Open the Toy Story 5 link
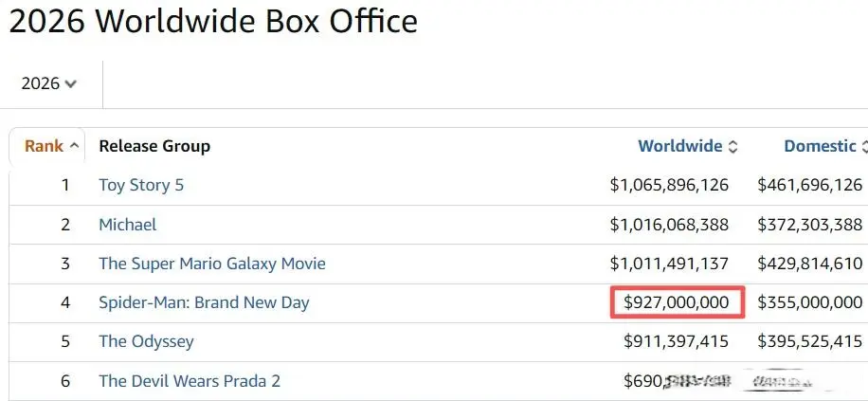The width and height of the screenshot is (868, 401). point(141,185)
